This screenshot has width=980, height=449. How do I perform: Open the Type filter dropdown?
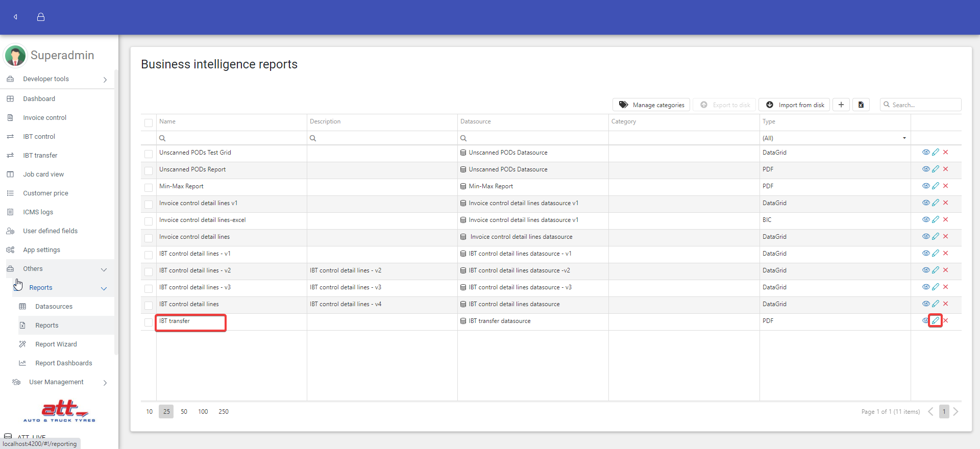[x=904, y=138]
